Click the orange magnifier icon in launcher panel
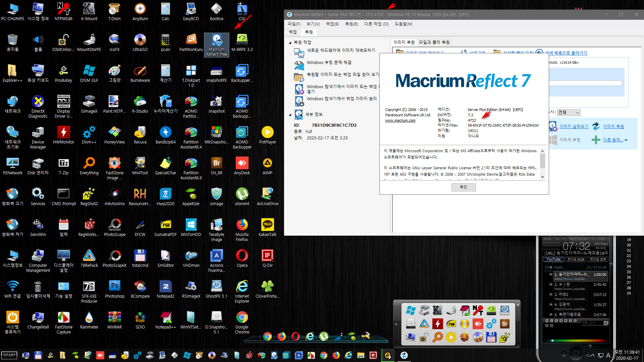The width and height of the screenshot is (644, 362). coord(437,337)
